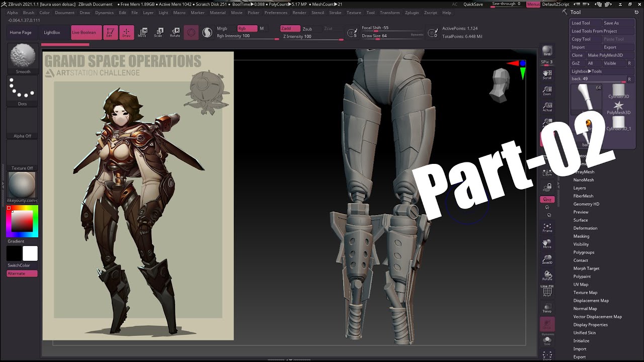Open the material sphere selector

[x=22, y=187]
